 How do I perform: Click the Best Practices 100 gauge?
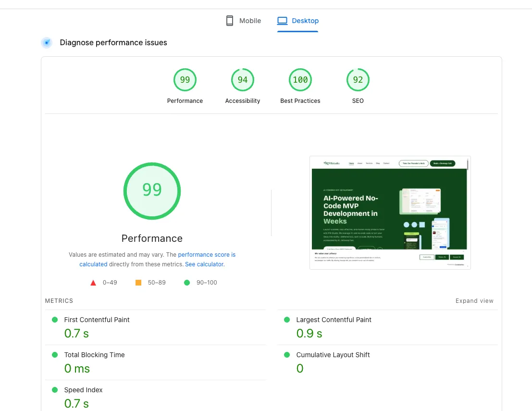300,79
